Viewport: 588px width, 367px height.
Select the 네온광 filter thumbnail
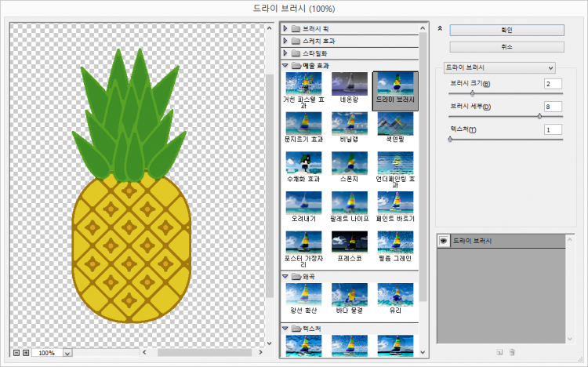click(x=349, y=85)
